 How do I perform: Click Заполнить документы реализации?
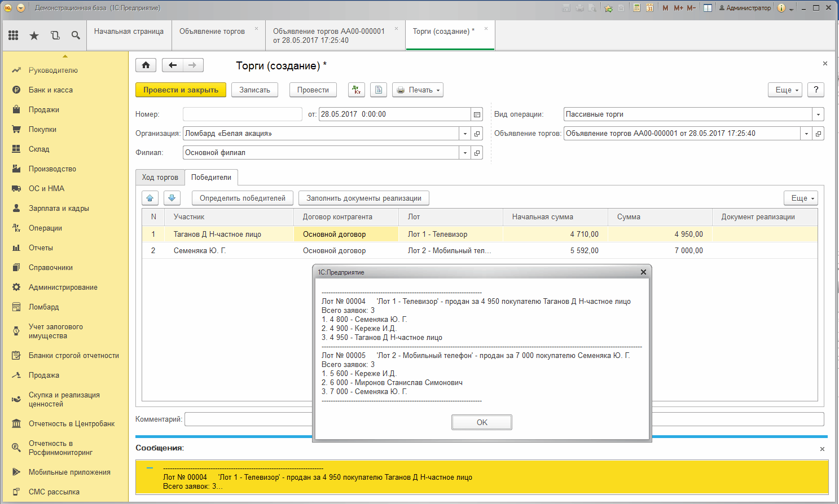tap(364, 198)
